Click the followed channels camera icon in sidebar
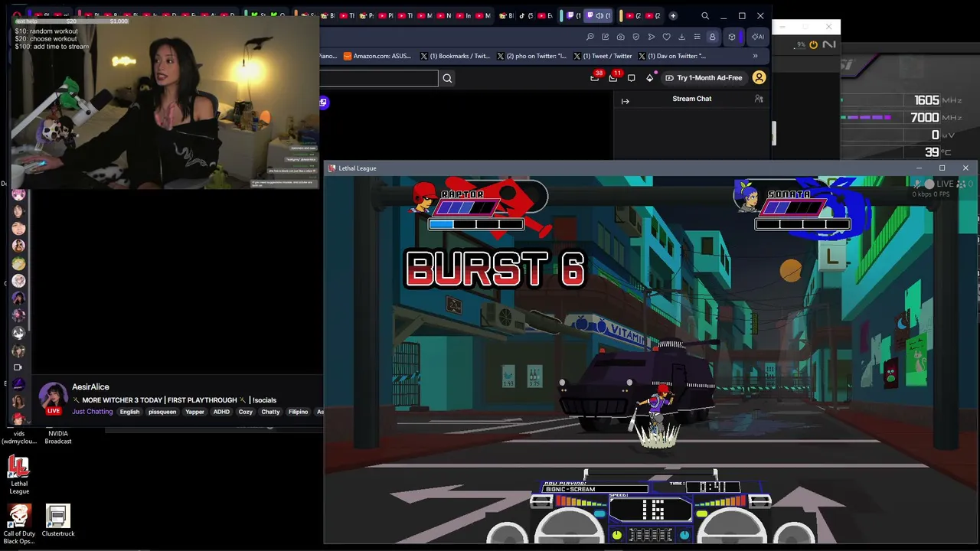This screenshot has height=551, width=980. tap(18, 367)
